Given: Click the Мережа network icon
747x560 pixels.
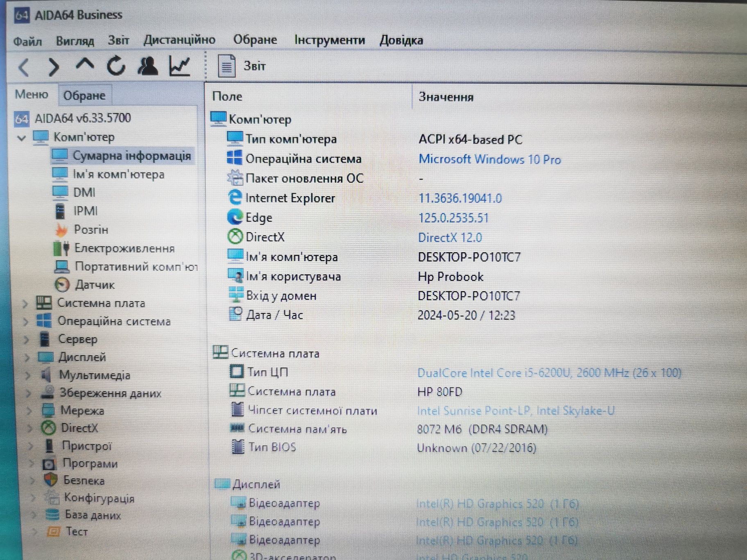Looking at the screenshot, I should (x=48, y=410).
